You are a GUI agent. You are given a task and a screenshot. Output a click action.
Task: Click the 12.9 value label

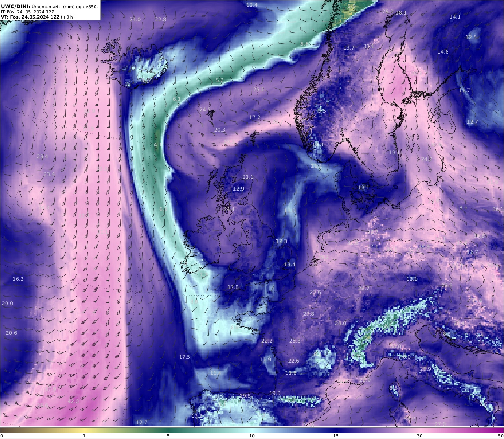pyautogui.click(x=239, y=189)
